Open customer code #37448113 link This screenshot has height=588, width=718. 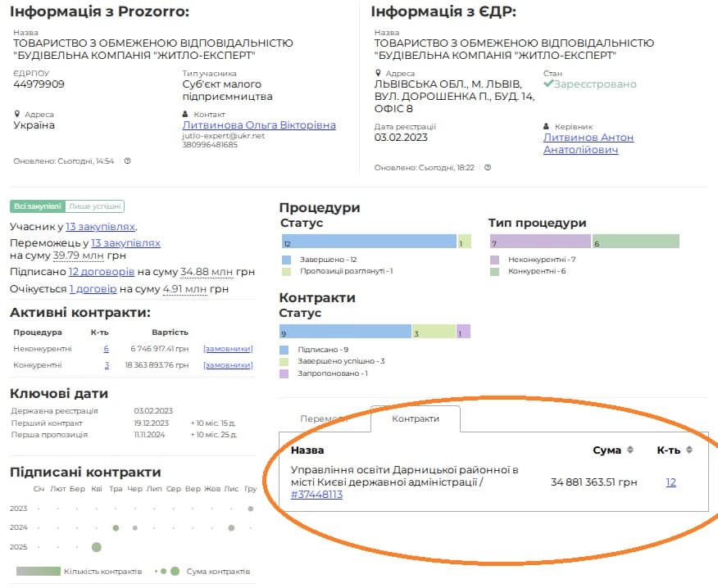click(316, 495)
